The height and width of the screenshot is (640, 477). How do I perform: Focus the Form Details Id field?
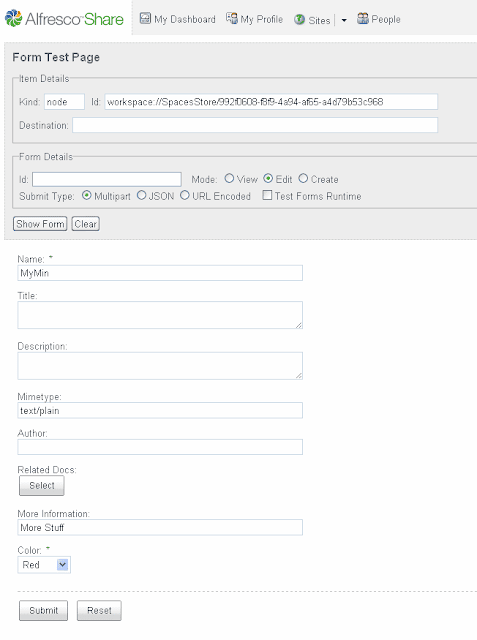(x=107, y=179)
